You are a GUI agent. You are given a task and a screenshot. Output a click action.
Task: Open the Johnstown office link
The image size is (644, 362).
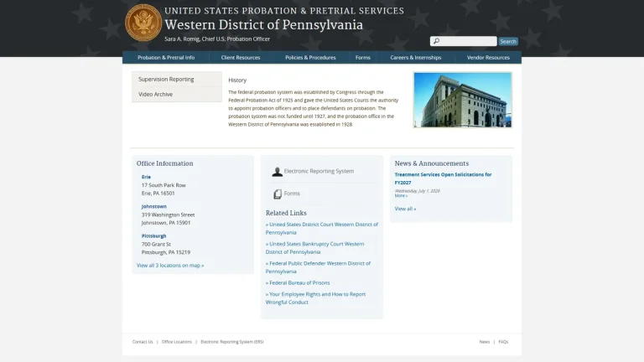154,206
